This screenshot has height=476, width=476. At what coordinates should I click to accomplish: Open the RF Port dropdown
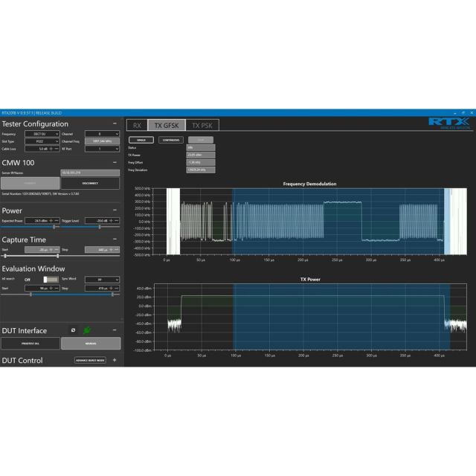click(x=102, y=149)
